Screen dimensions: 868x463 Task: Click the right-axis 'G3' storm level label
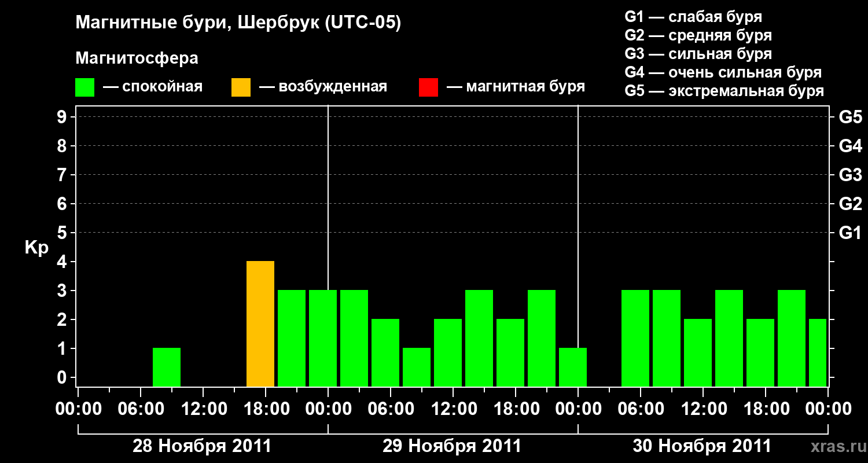(850, 175)
